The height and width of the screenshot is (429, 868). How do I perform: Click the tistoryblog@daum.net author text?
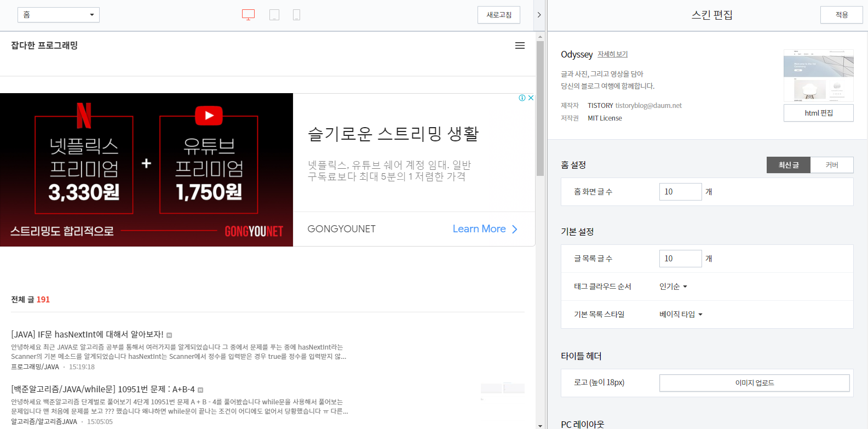(648, 106)
